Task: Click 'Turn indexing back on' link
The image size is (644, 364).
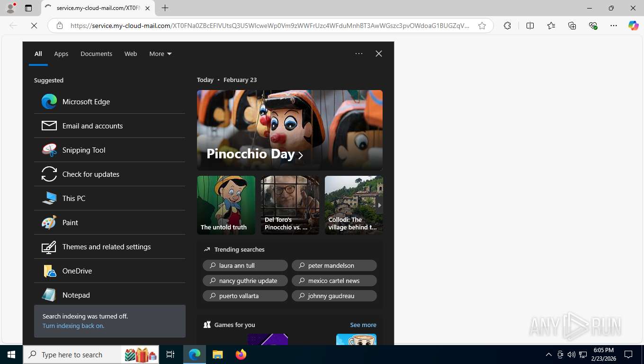Action: [x=73, y=326]
